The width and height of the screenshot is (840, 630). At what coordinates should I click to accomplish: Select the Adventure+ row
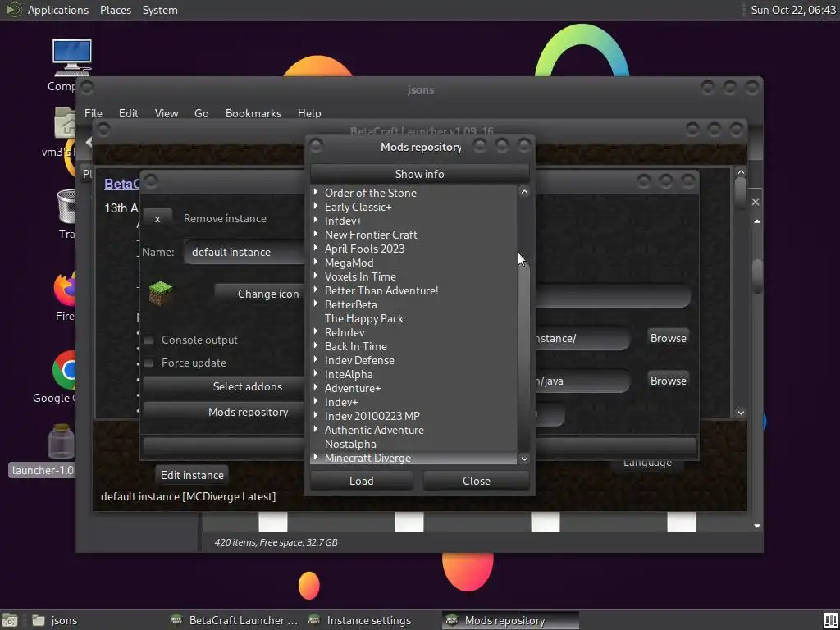pyautogui.click(x=414, y=388)
